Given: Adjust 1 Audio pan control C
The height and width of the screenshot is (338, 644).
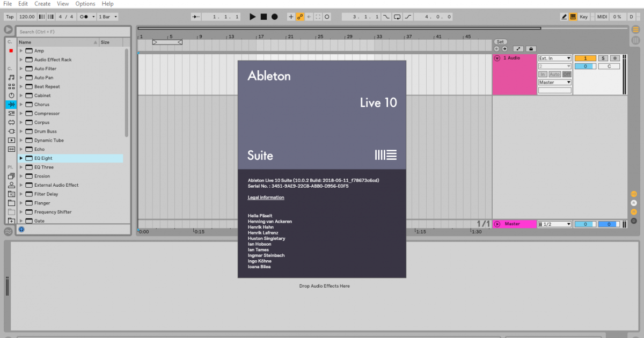Looking at the screenshot, I should [609, 66].
